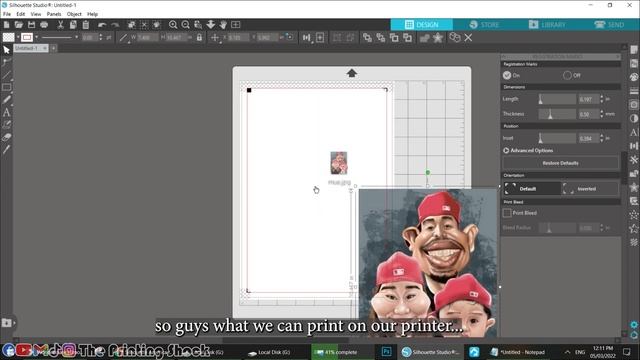Click the Bring to Front icon
Screen dimensions: 640x360
coord(367,38)
